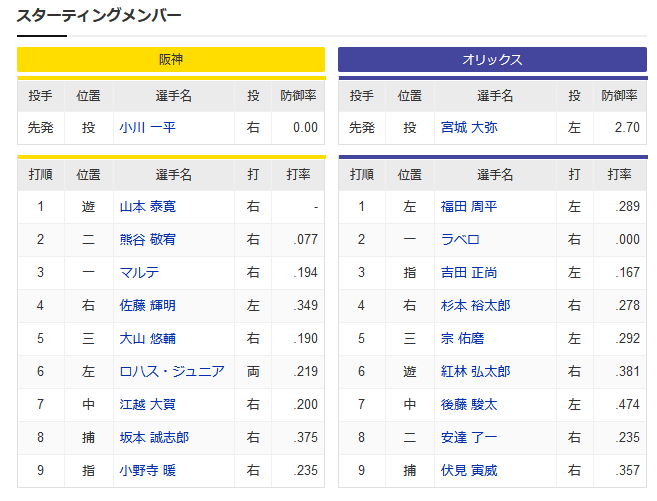Click batting average .000 for ラベロ
The height and width of the screenshot is (501, 657).
[x=628, y=240]
